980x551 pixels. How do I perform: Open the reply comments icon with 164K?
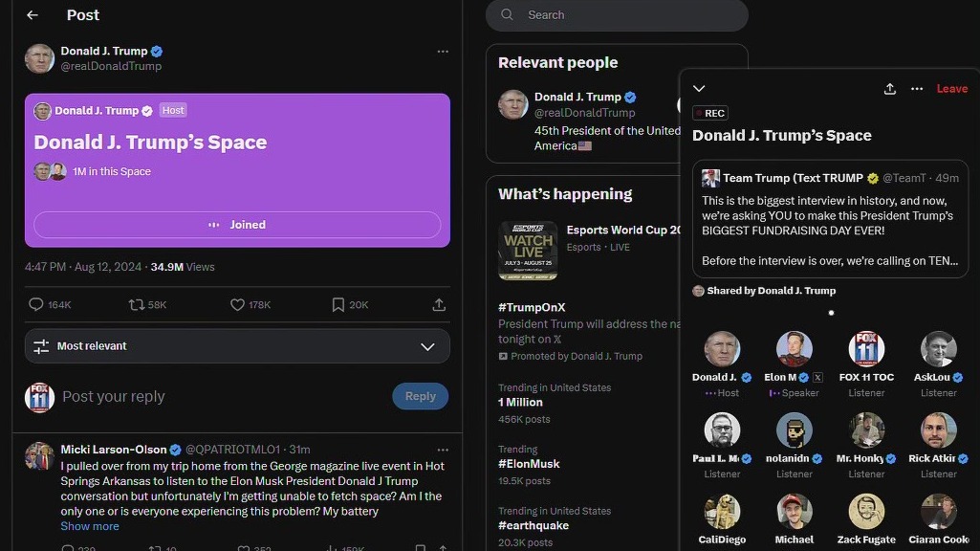[37, 304]
